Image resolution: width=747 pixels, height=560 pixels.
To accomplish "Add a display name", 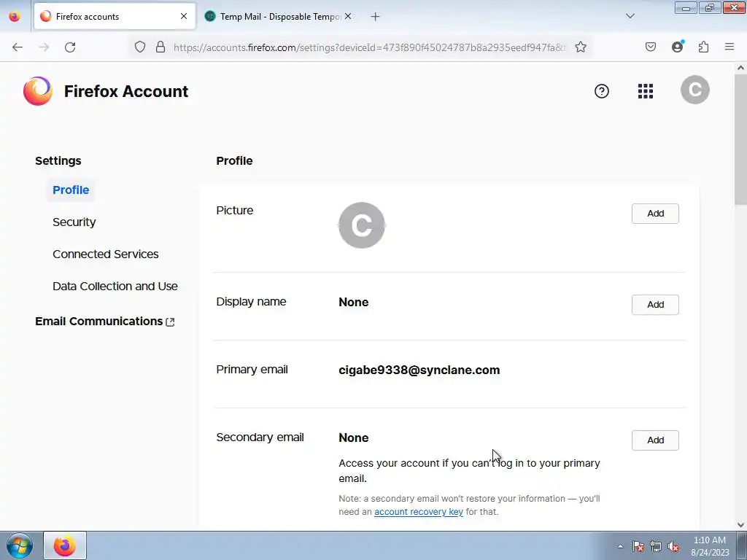I will 655,305.
